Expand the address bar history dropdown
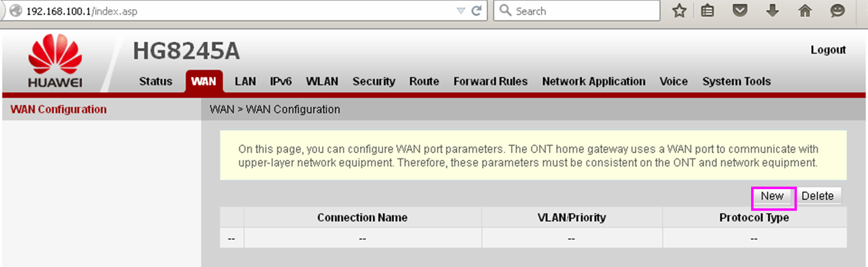Image resolution: width=868 pixels, height=267 pixels. 461,11
